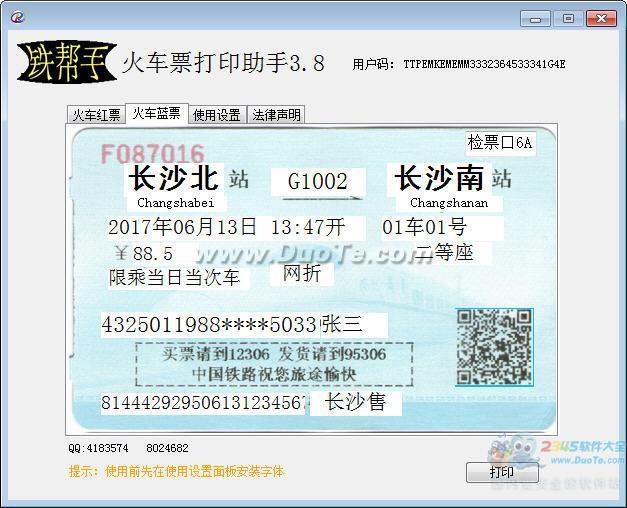Edit the serial number field 81444...
Screen dimensions: 627x508
pyautogui.click(x=204, y=403)
